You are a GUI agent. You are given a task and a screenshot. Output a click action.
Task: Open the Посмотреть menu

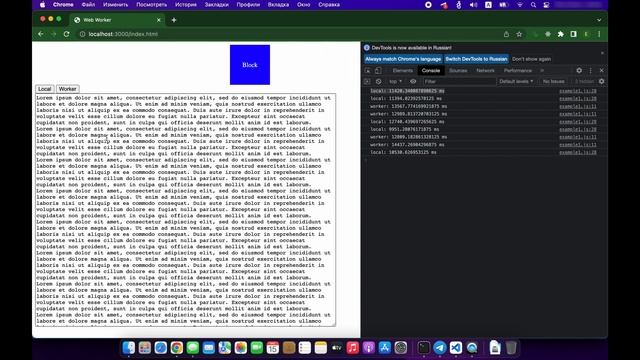pos(151,5)
